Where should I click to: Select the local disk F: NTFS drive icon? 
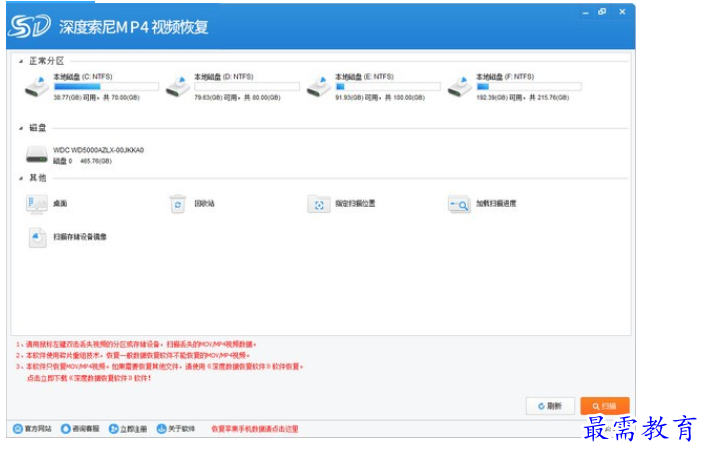pos(460,86)
